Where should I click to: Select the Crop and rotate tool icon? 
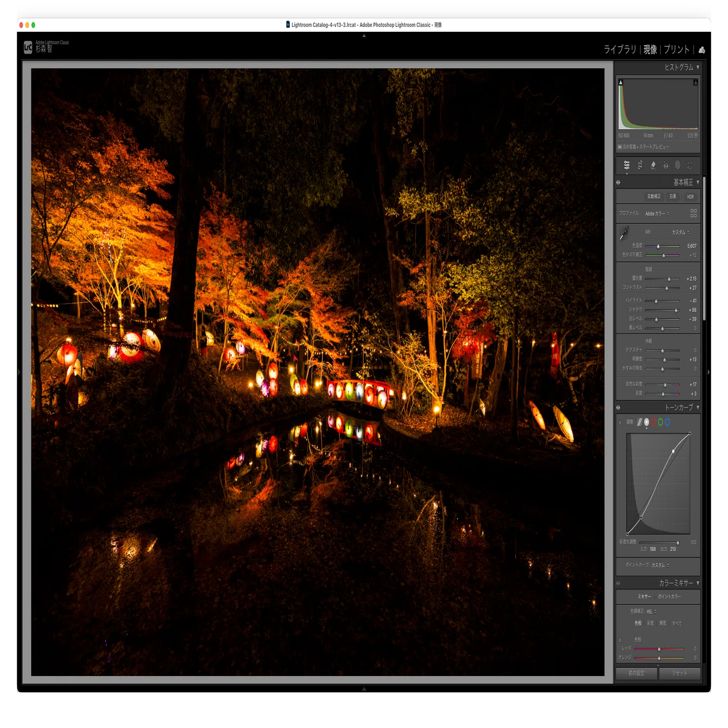coord(640,165)
